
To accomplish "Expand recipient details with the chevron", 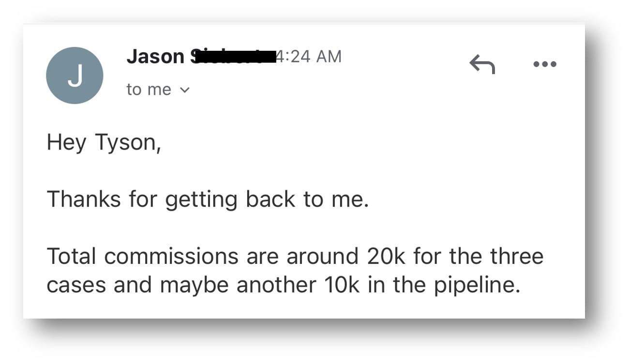I will coord(185,90).
